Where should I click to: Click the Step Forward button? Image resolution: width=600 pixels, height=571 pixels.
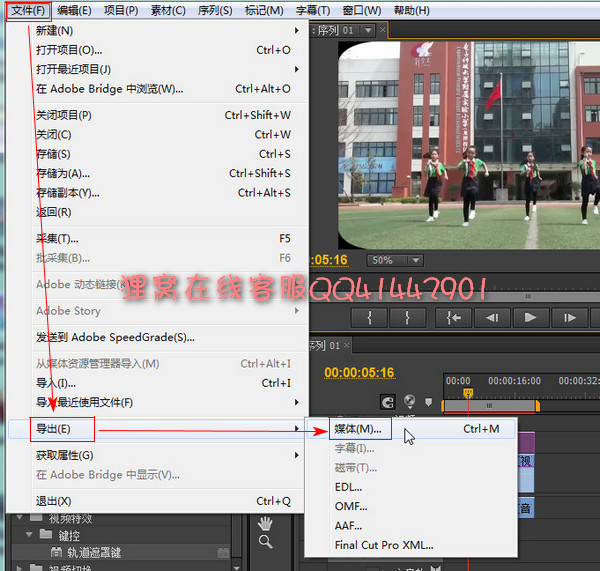(x=570, y=318)
